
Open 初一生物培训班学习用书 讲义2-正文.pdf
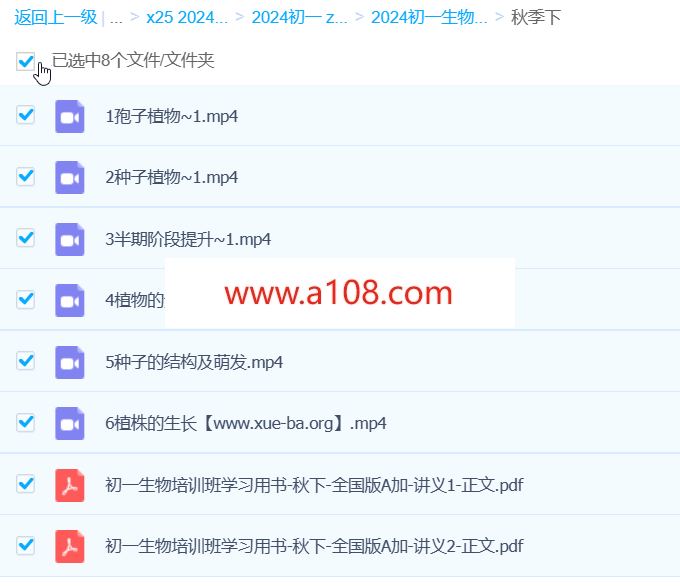(x=314, y=547)
